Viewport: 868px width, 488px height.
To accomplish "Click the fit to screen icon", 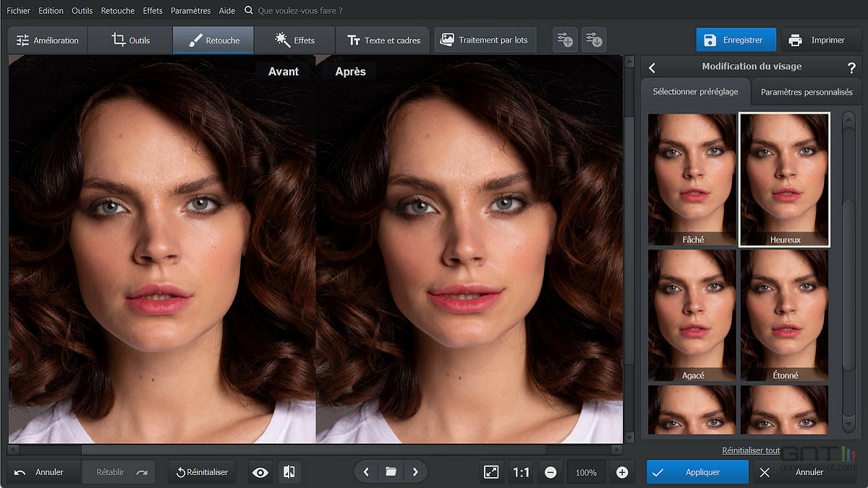I will [491, 472].
